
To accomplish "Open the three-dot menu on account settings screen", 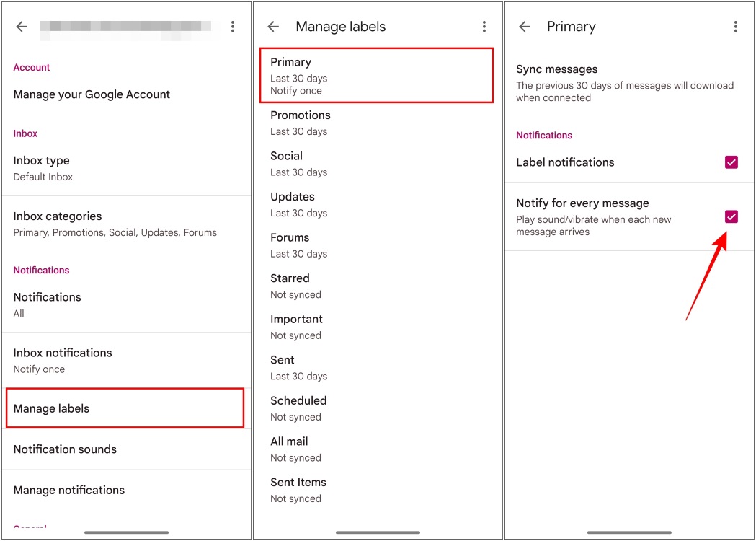I will [x=233, y=26].
